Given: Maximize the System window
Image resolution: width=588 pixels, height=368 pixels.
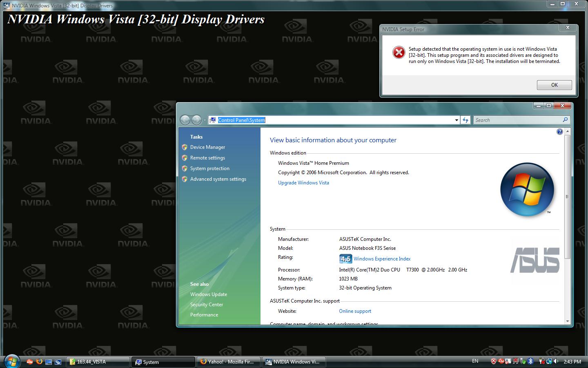Looking at the screenshot, I should pos(549,105).
